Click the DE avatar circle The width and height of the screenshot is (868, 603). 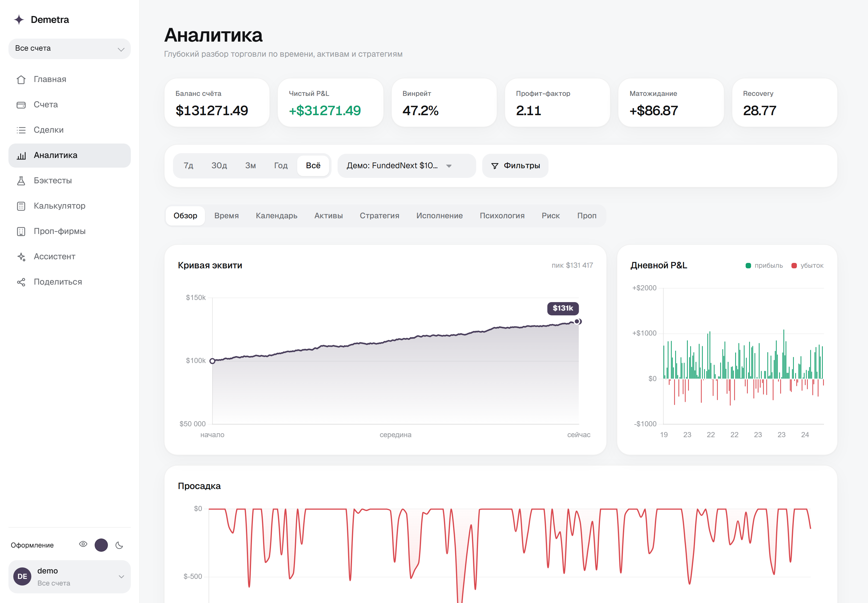pos(22,576)
